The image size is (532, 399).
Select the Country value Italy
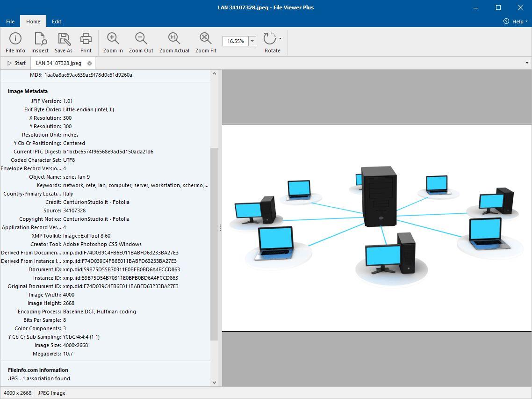pyautogui.click(x=68, y=194)
